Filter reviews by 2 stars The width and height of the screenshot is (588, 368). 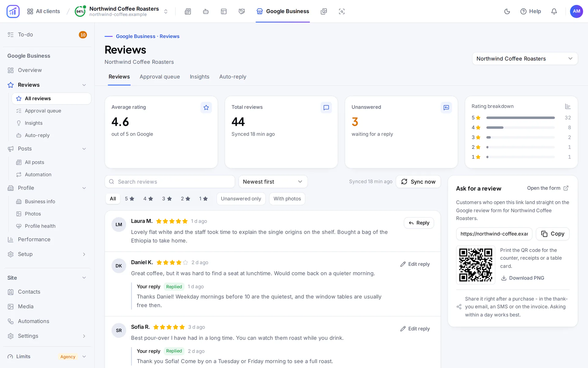186,199
